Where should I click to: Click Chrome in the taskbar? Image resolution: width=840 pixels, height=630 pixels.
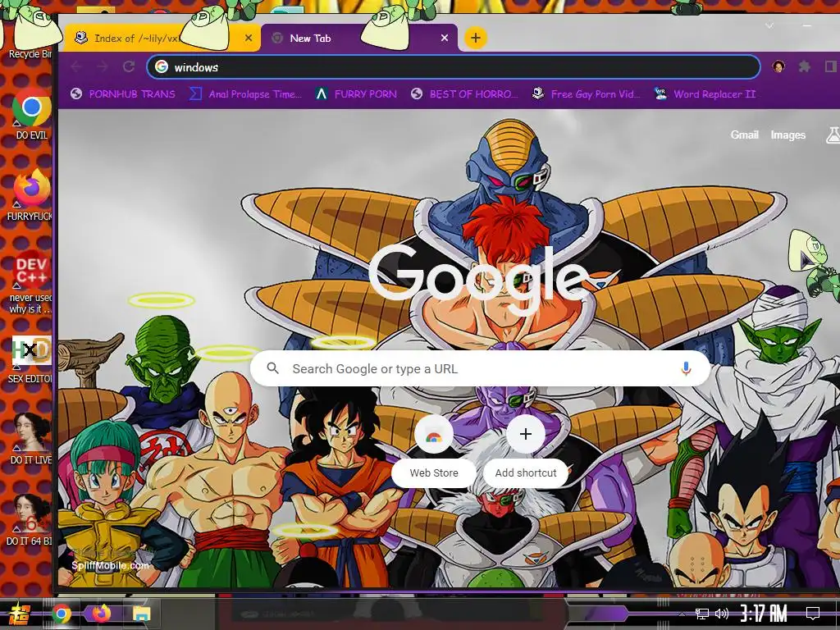[62, 614]
